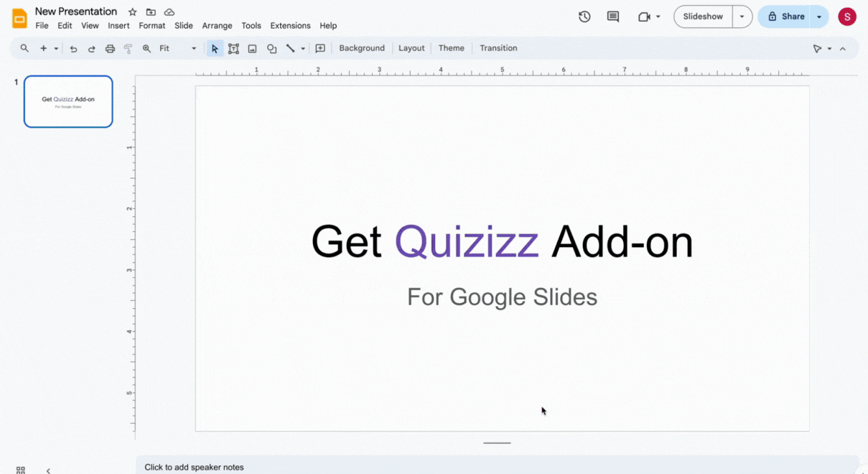This screenshot has height=474, width=868.
Task: Click the speaker notes field
Action: click(497, 467)
